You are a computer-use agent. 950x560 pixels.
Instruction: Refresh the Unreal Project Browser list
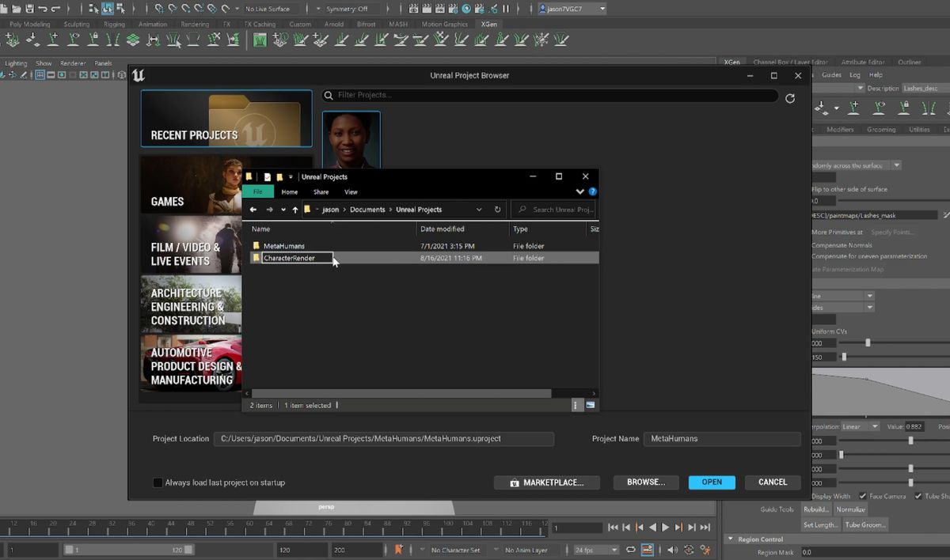(789, 96)
